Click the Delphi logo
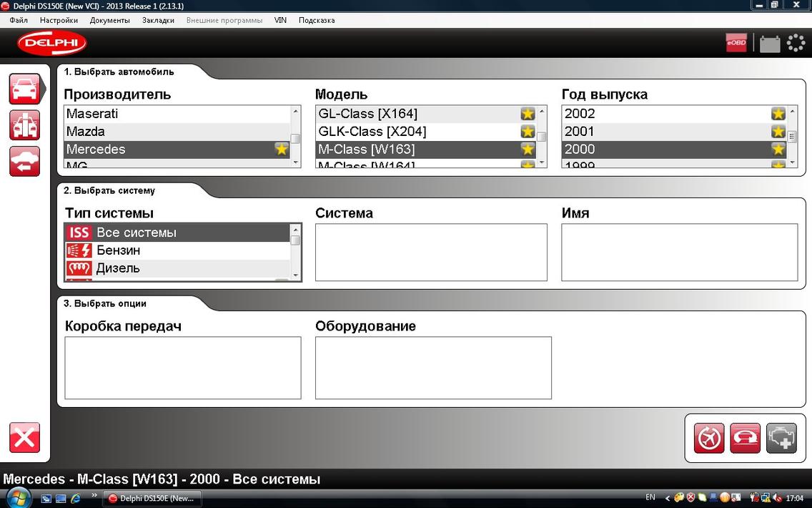The width and height of the screenshot is (812, 508). [x=51, y=43]
